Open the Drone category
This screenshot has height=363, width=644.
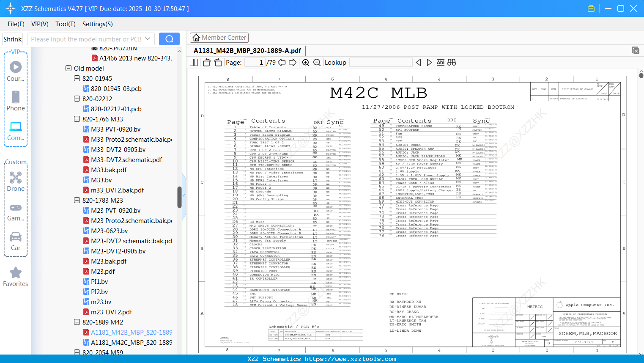(x=16, y=181)
